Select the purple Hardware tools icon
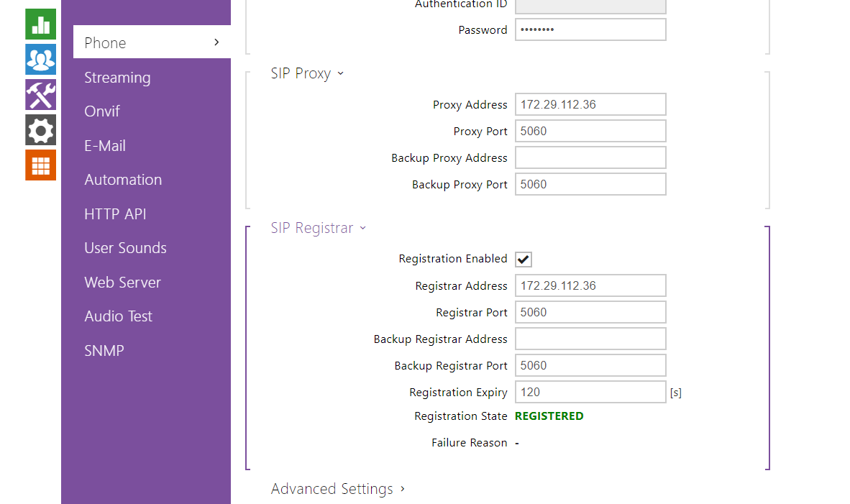Image resolution: width=850 pixels, height=504 pixels. (x=40, y=94)
